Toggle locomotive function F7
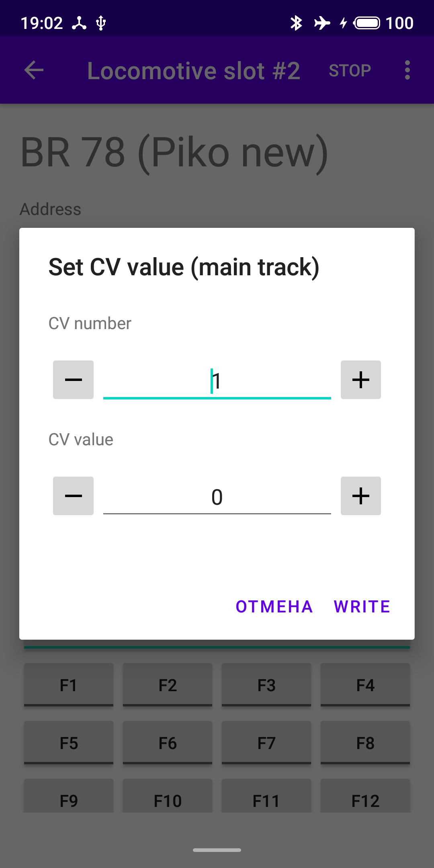 (x=266, y=743)
